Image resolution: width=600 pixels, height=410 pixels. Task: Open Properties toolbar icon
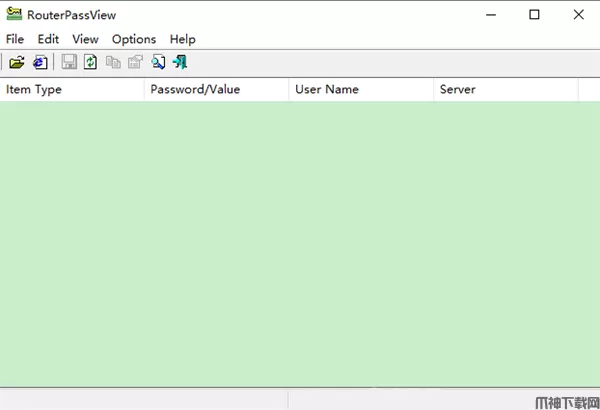[x=135, y=62]
